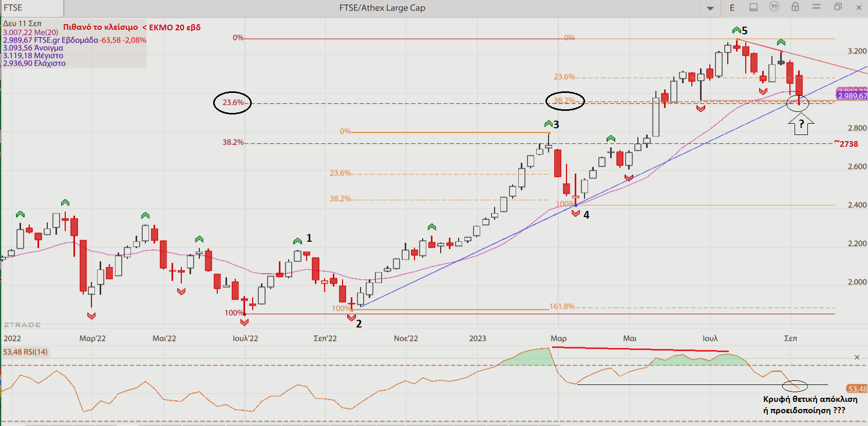The height and width of the screenshot is (426, 868).
Task: Click the current price tag 2.989,67
Action: [852, 96]
